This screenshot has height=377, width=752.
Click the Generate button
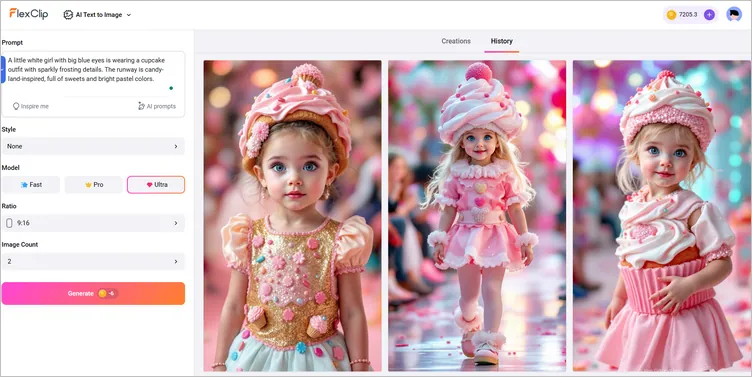[x=93, y=294]
